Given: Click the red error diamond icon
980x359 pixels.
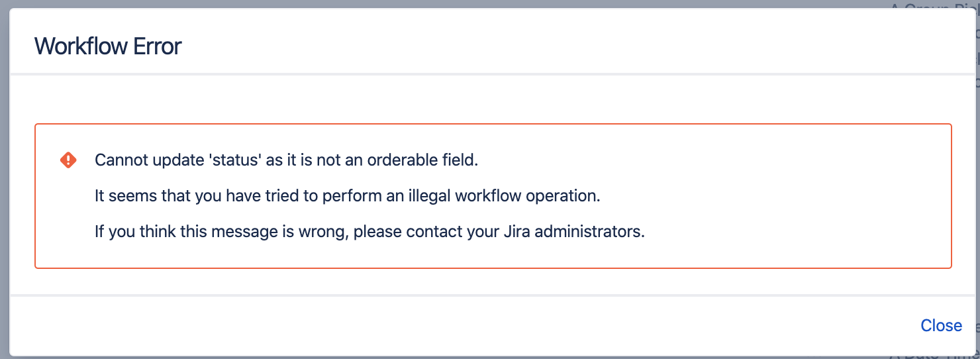Looking at the screenshot, I should coord(68,160).
